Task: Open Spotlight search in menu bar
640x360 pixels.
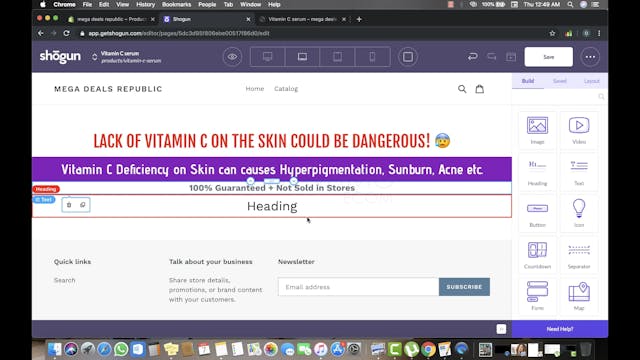Action: click(570, 4)
